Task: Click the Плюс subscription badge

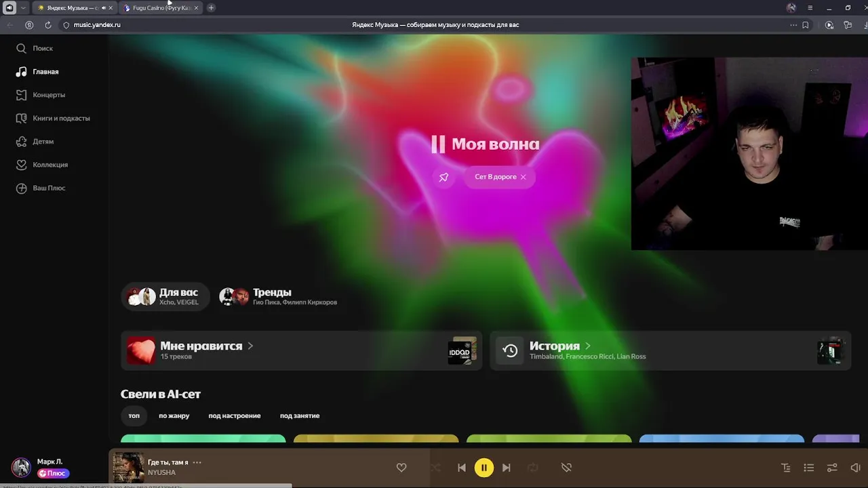Action: pos(54,474)
